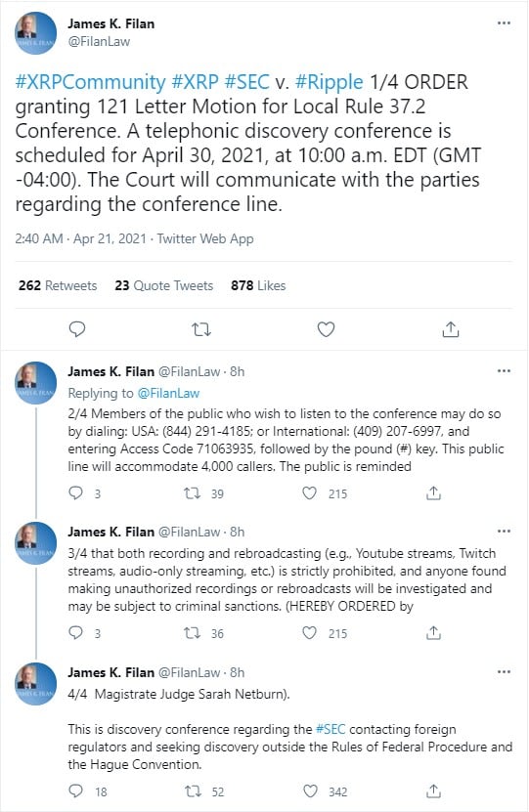The width and height of the screenshot is (529, 812).
Task: Open more options on the 4/4 reply
Action: (504, 672)
